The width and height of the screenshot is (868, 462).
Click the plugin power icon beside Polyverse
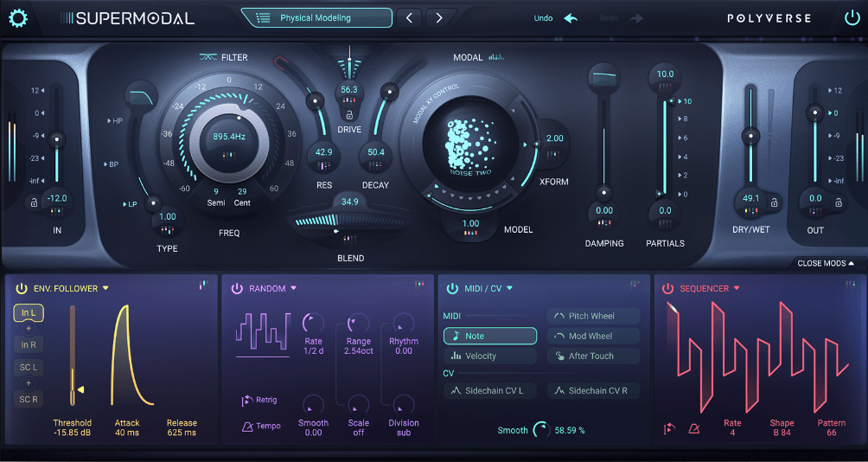coord(852,18)
